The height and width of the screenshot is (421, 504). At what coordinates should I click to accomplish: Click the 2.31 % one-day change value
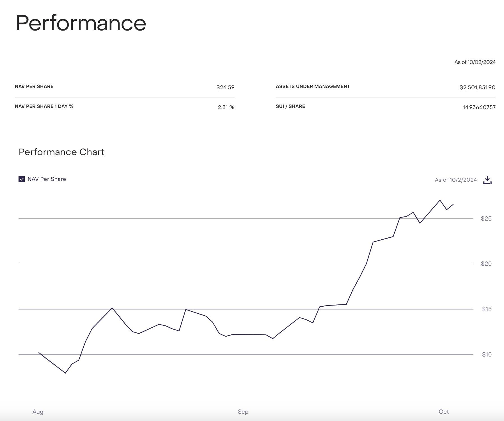pyautogui.click(x=226, y=107)
